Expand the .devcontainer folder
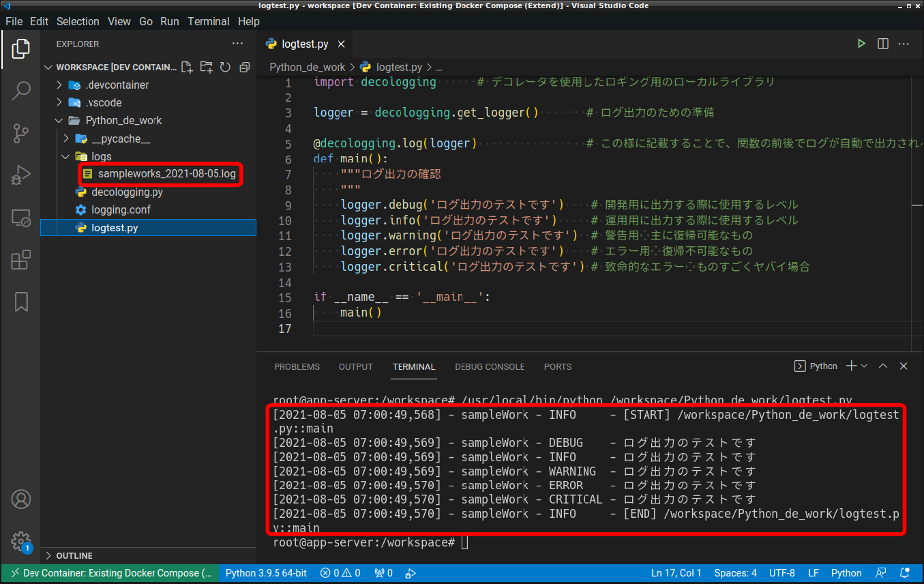Viewport: 924px width, 584px height. 60,85
